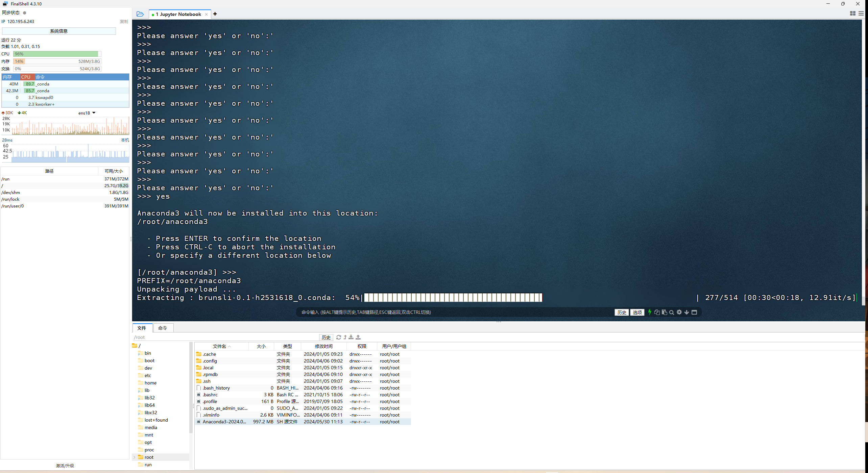The height and width of the screenshot is (473, 868).
Task: Sort files by 修改时间 column
Action: [323, 346]
